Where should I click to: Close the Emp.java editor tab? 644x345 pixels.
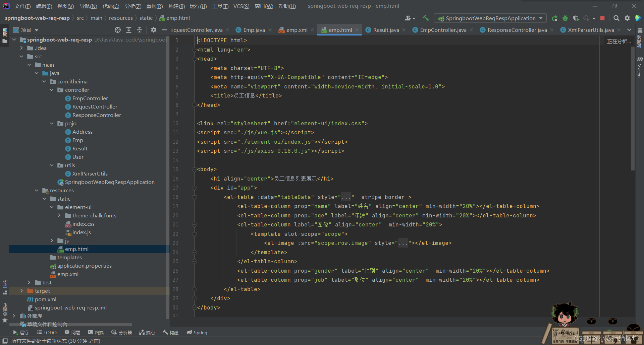(270, 30)
